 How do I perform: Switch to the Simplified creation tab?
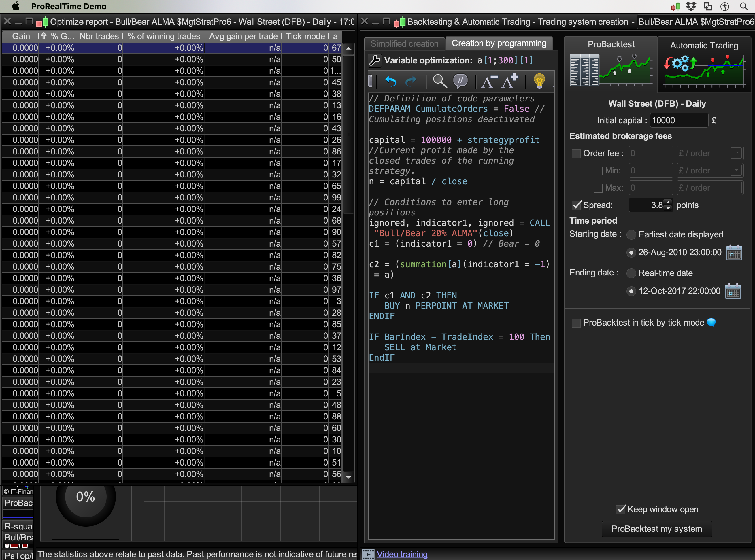tap(404, 44)
